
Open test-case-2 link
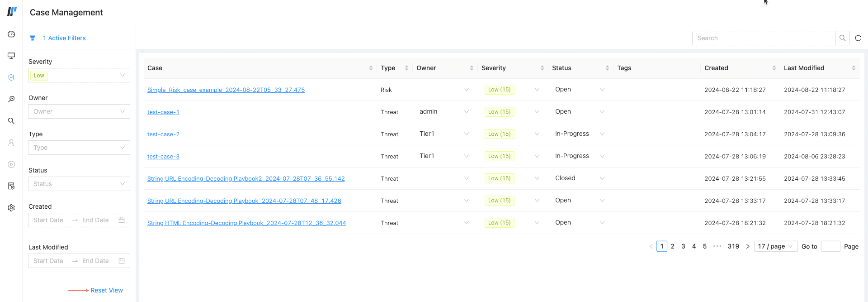pyautogui.click(x=163, y=134)
